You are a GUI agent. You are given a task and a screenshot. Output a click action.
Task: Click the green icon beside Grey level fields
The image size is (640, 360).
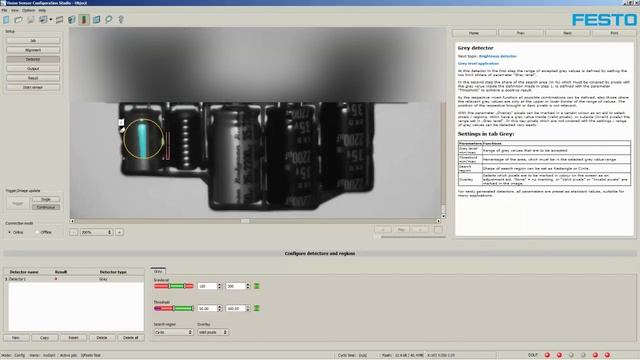click(257, 287)
